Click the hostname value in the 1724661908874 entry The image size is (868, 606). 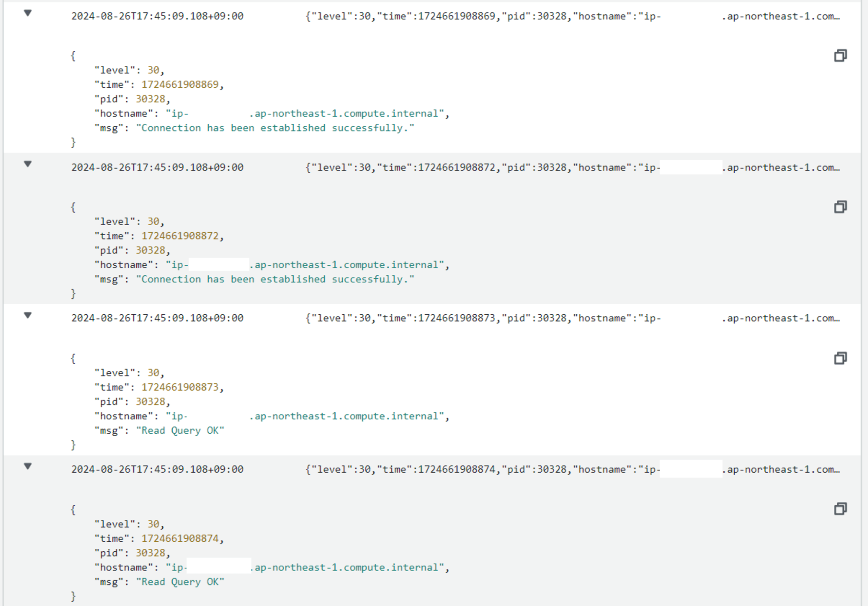[305, 567]
